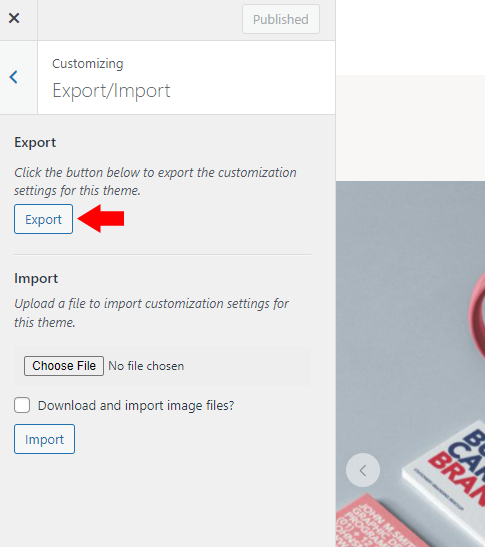Viewport: 485px width, 547px height.
Task: Click the Export/Import section title
Action: tap(111, 91)
